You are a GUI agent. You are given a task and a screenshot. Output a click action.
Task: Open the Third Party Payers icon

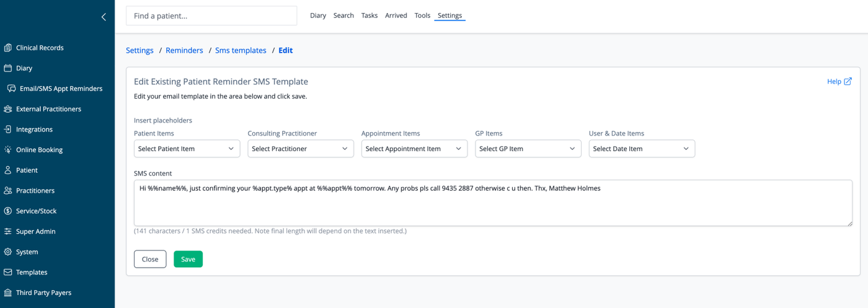[8, 293]
